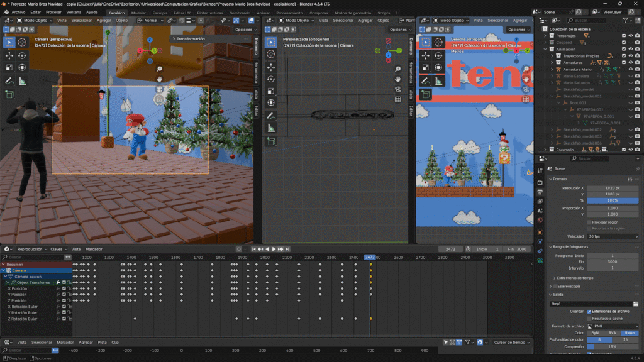Click the pan hand gizmo in the left viewport
This screenshot has width=644, height=362.
coord(159,79)
